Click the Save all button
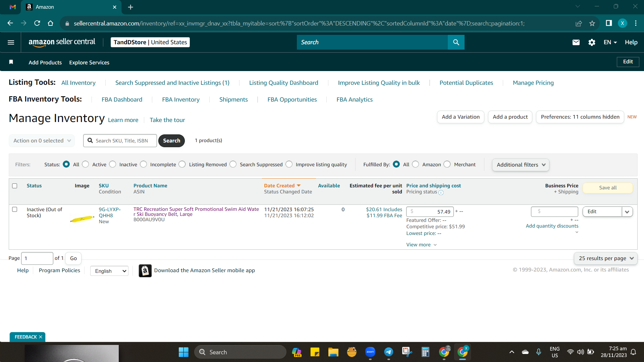 coord(608,188)
